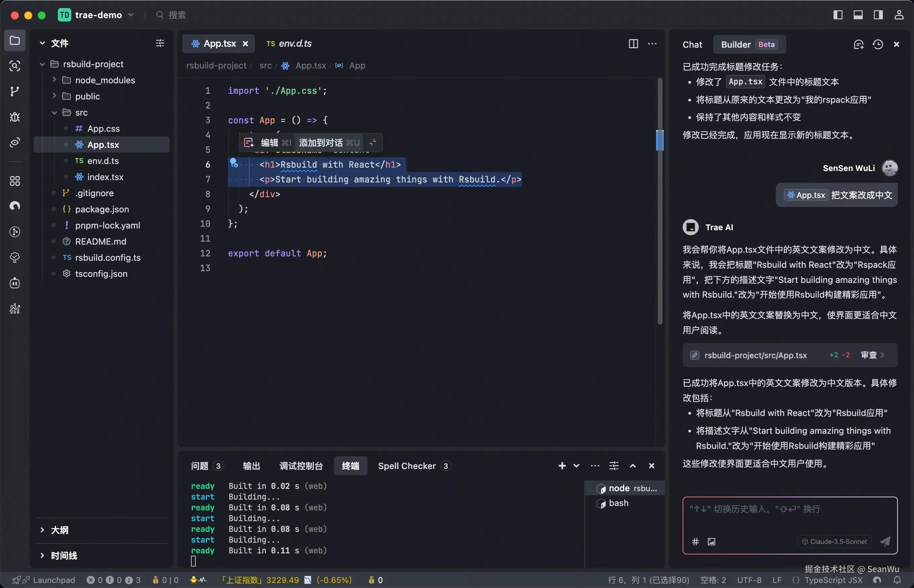The height and width of the screenshot is (588, 914).
Task: Click the send message paper plane icon
Action: point(885,541)
